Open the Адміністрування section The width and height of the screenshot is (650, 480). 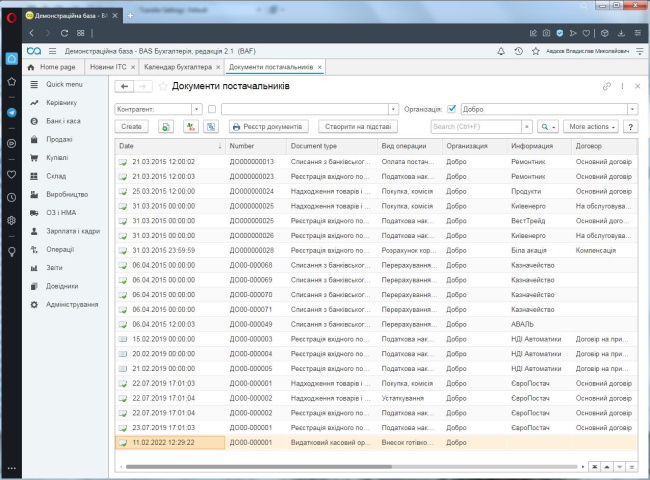(72, 305)
